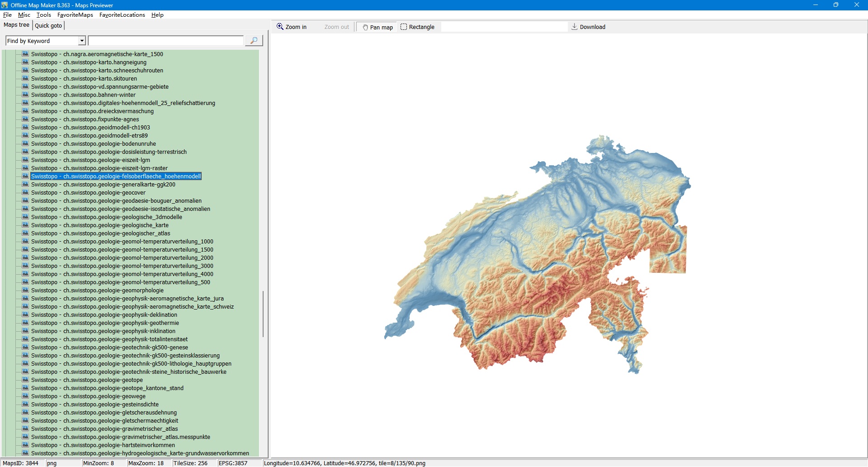
Task: Click the map icon beside geologie-geotope entry
Action: [x=25, y=380]
